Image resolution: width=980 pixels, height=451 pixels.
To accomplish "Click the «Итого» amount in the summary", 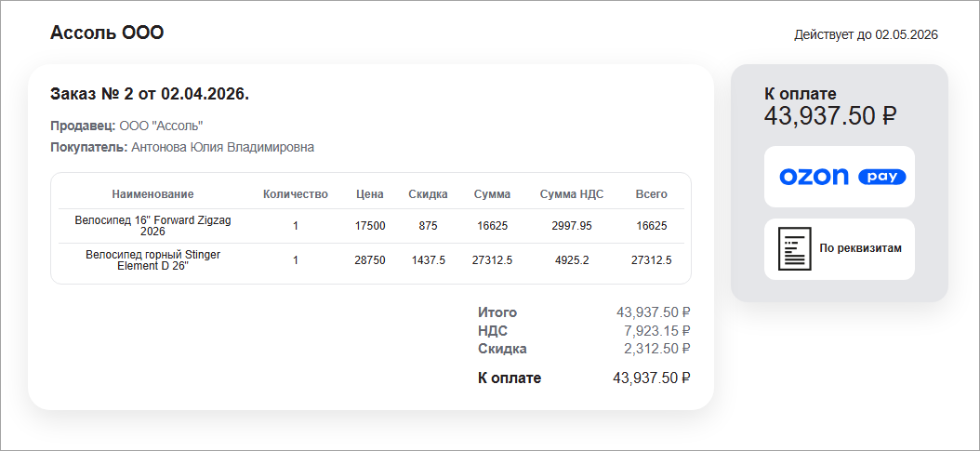I will pos(653,312).
